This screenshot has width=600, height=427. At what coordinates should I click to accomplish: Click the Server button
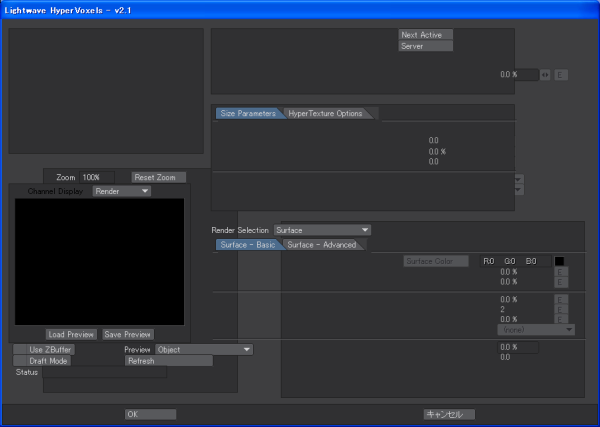point(426,46)
